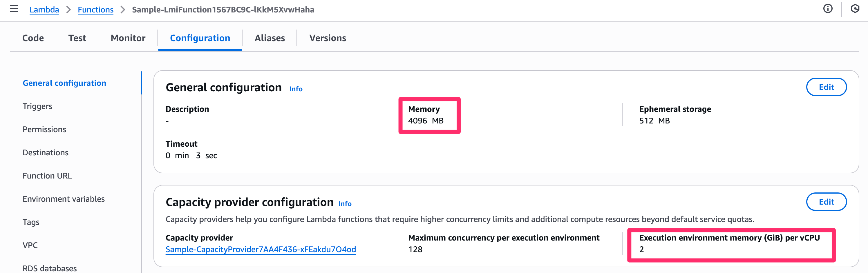Open the Aliases tab
The width and height of the screenshot is (868, 273).
point(270,38)
